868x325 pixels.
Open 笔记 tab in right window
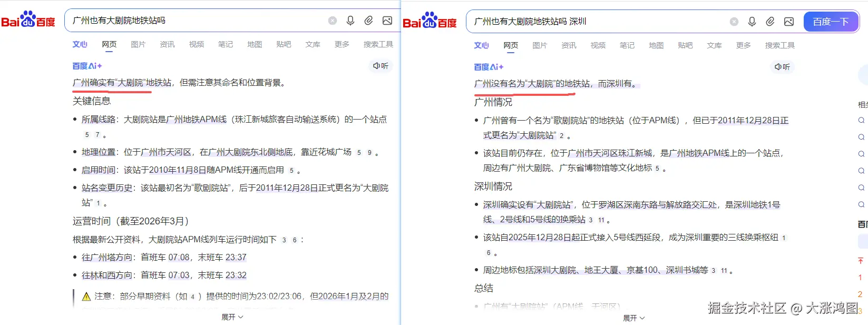627,45
